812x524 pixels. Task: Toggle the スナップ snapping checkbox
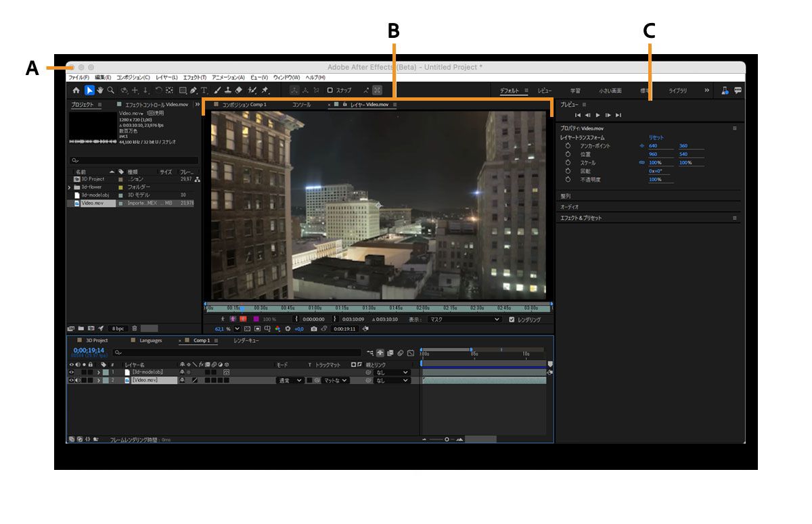click(x=330, y=90)
